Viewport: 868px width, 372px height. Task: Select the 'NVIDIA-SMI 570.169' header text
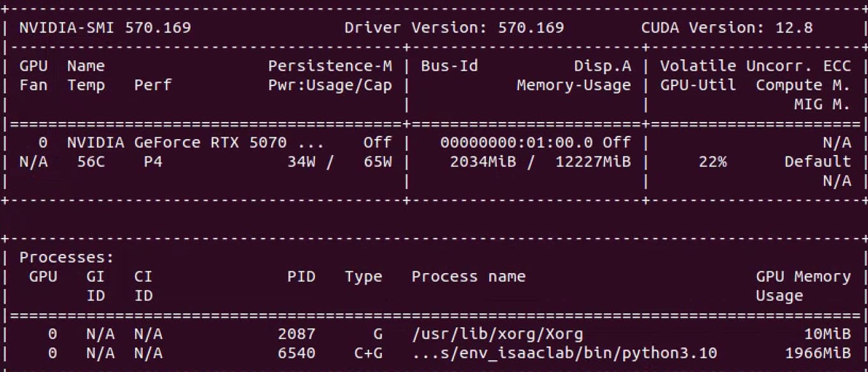pos(105,27)
